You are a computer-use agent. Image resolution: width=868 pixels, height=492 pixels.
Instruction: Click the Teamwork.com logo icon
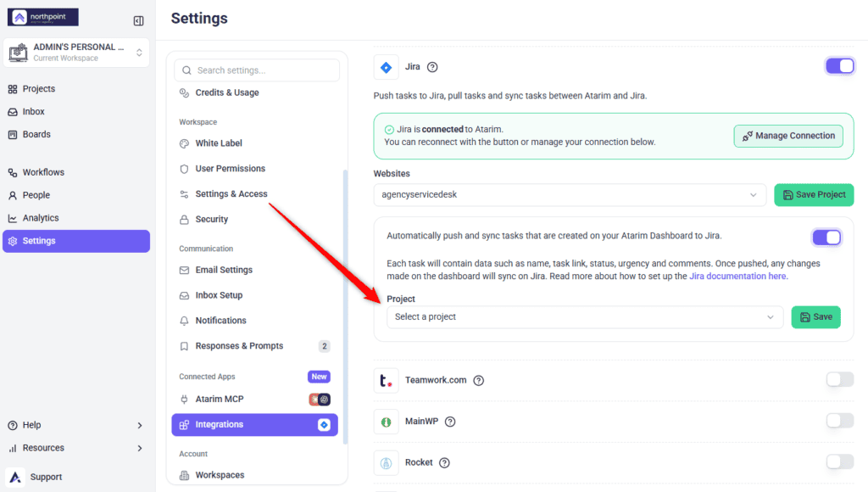386,381
